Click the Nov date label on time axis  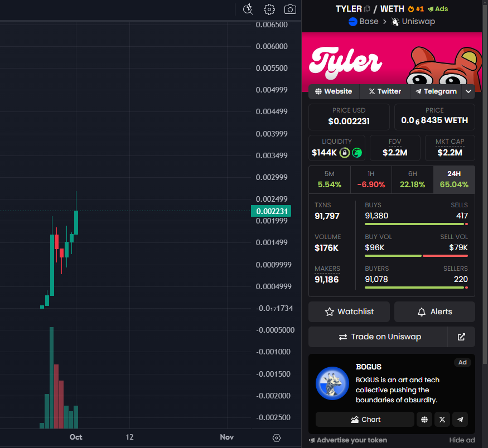coord(227,437)
